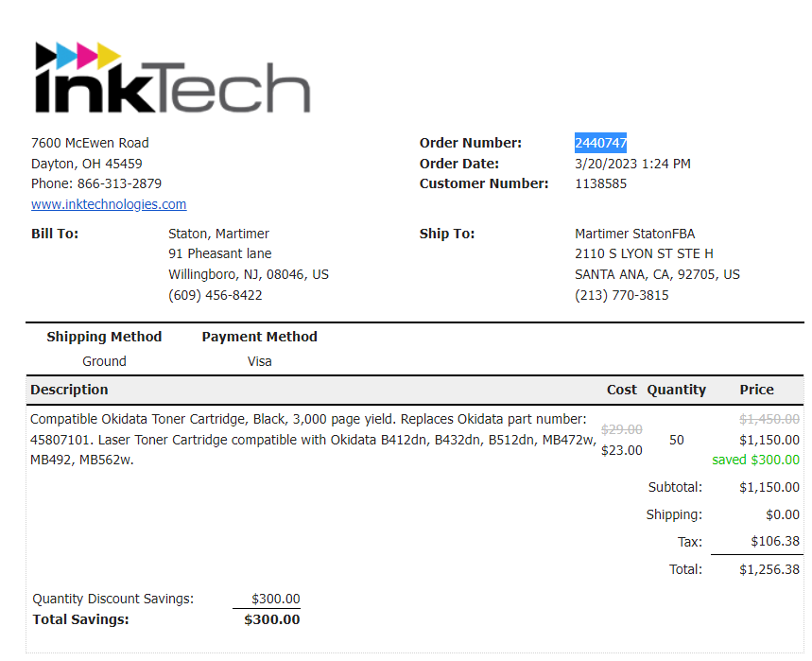This screenshot has height=661, width=812.
Task: Open the www.inktechnologies.com link
Action: click(x=109, y=204)
